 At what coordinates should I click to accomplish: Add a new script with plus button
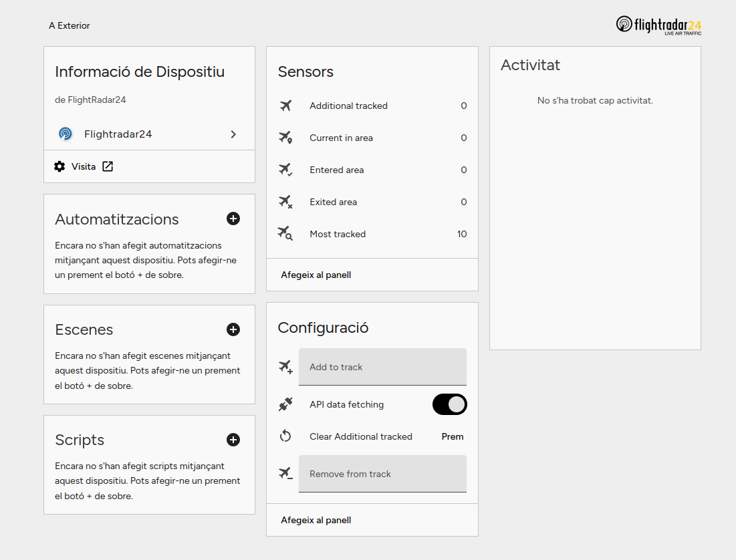click(233, 439)
